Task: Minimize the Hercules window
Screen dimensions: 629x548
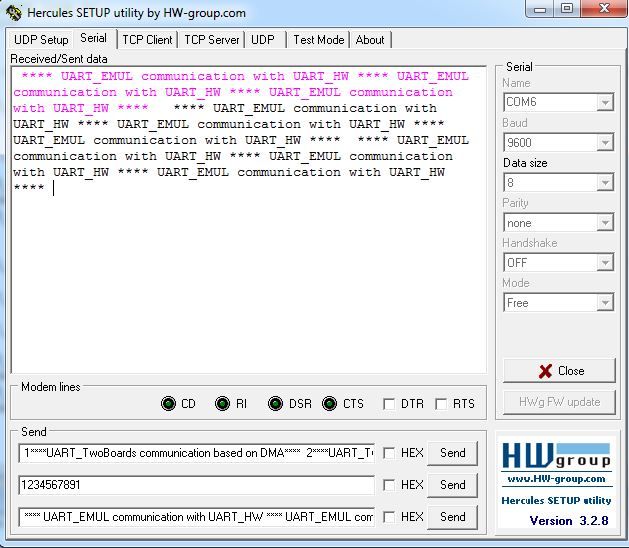Action: click(x=540, y=8)
